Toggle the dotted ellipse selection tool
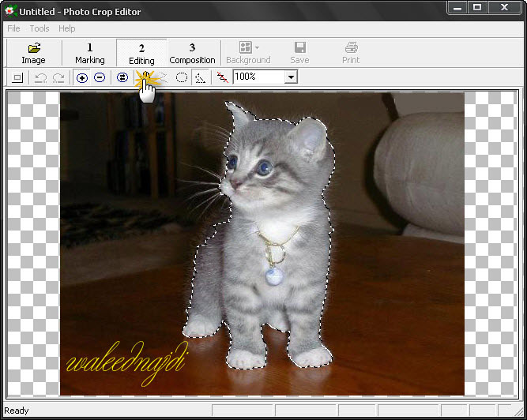Image resolution: width=527 pixels, height=420 pixels. [x=182, y=77]
